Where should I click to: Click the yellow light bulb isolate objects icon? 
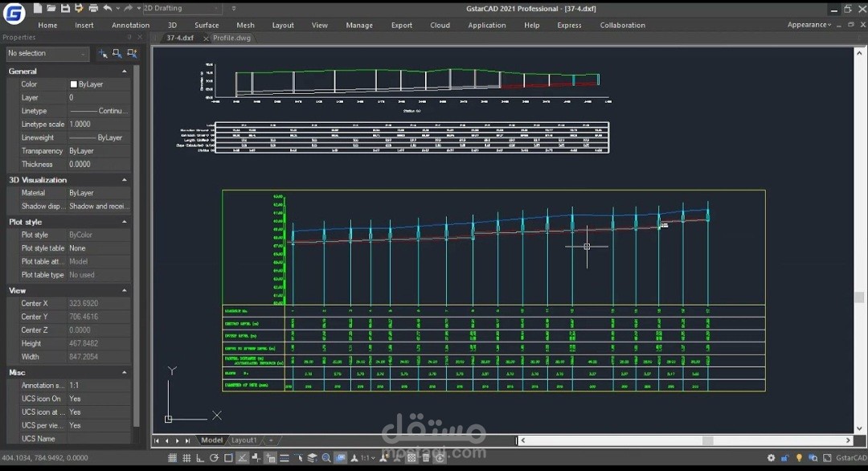(x=799, y=457)
